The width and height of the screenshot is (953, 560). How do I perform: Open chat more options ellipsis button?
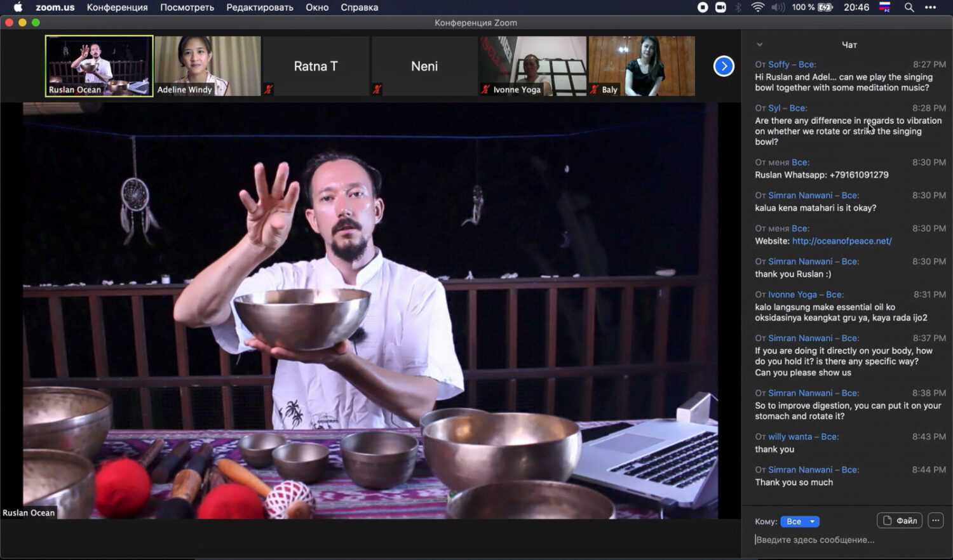point(935,521)
